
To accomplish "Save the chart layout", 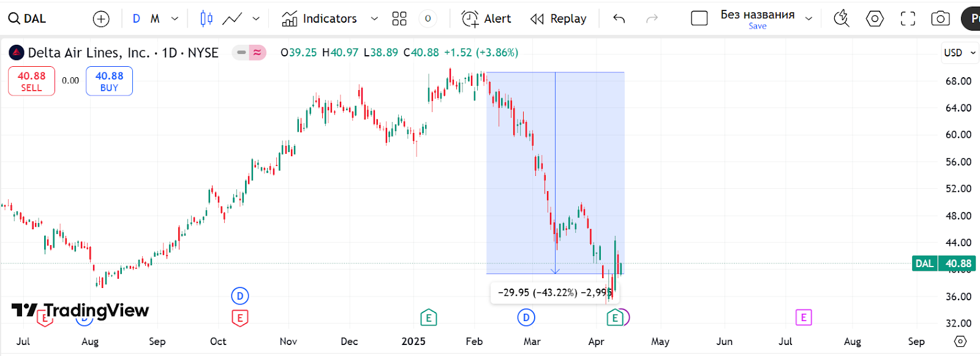I will [758, 26].
